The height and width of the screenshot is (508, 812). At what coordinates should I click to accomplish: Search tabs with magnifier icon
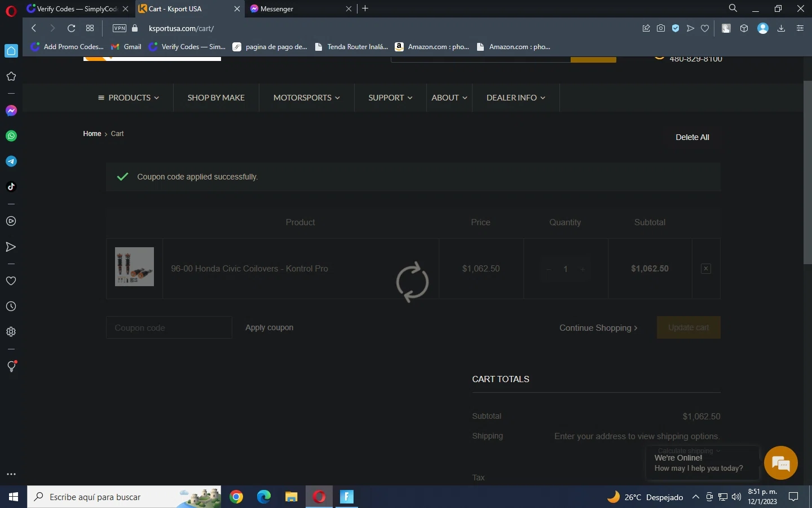733,8
